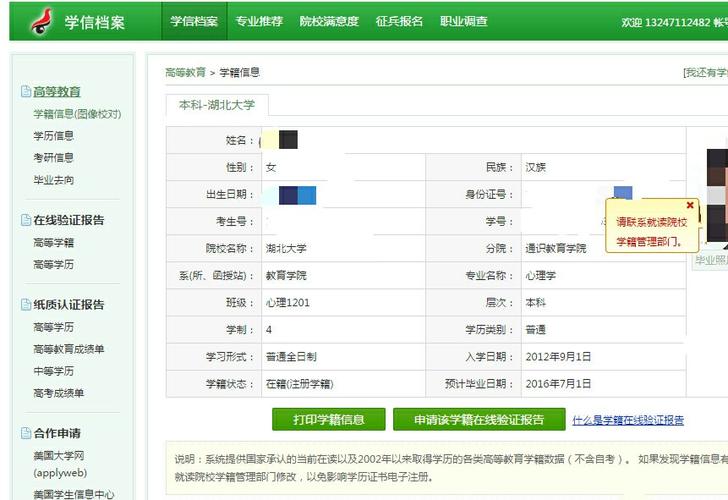
Task: Click the 湖北大学 school name value
Action: pyautogui.click(x=286, y=248)
